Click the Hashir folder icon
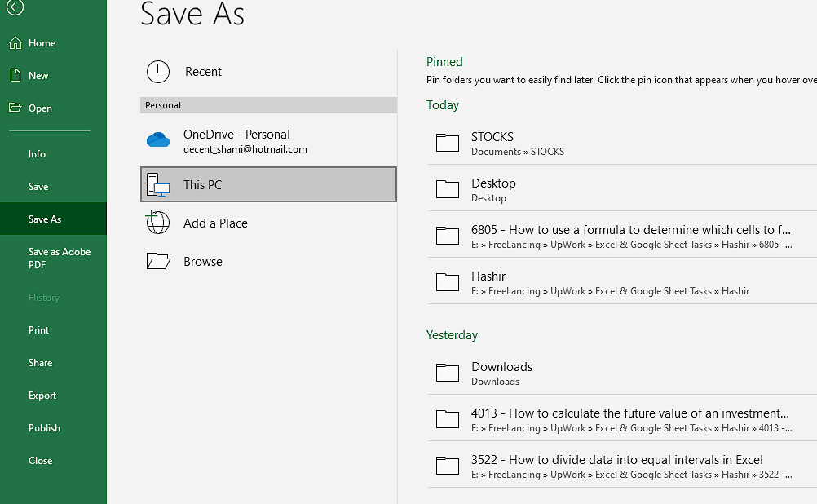 coord(447,282)
